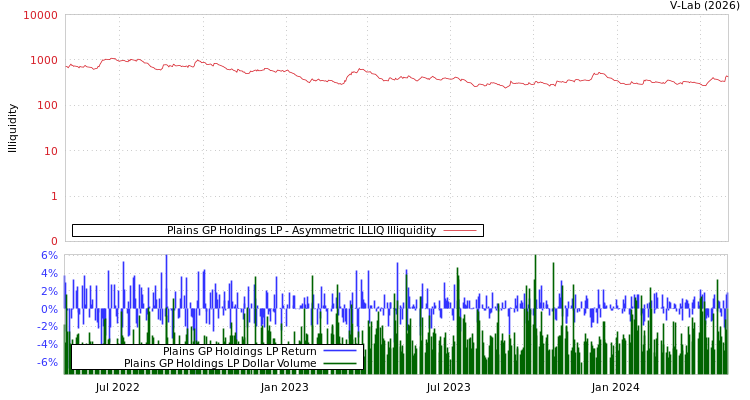Click the 100 y-axis tick label
750x400 pixels.
coord(46,106)
